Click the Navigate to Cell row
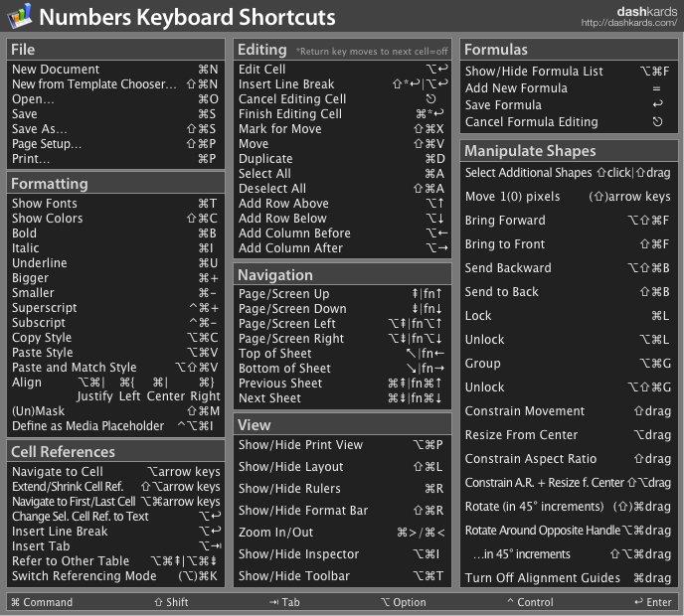The image size is (684, 616). 115,472
